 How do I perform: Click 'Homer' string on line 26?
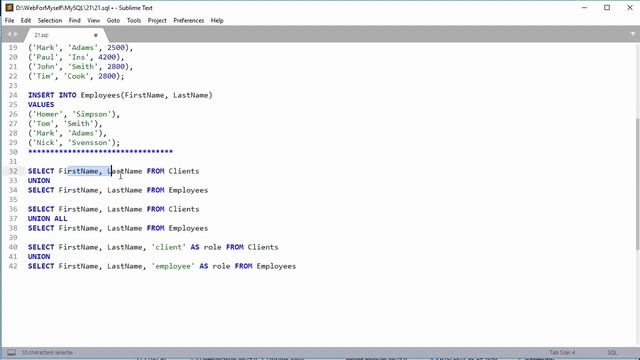pyautogui.click(x=48, y=114)
